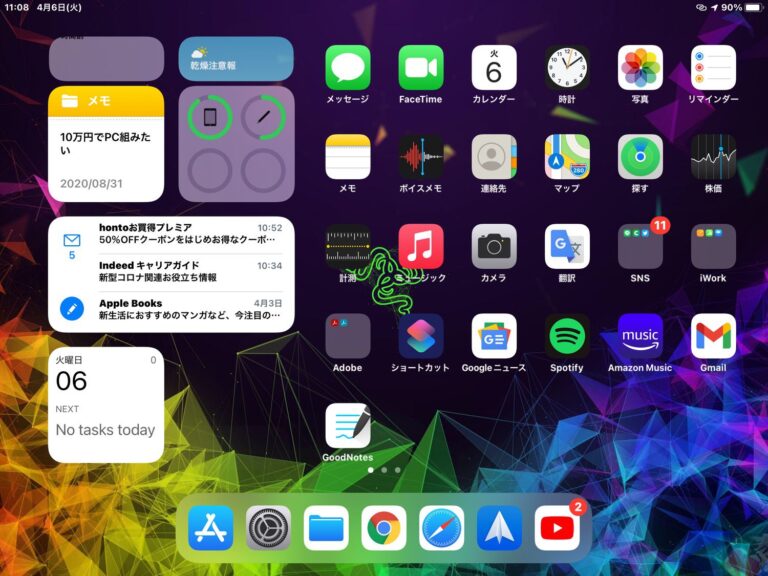Viewport: 768px width, 576px height.
Task: Open Spark mail app in dock
Action: pos(500,528)
